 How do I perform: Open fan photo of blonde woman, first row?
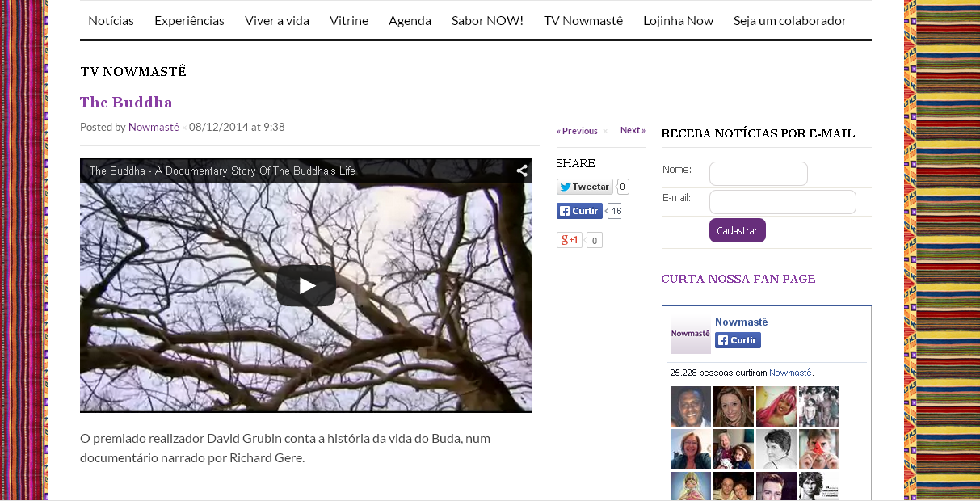click(x=734, y=406)
